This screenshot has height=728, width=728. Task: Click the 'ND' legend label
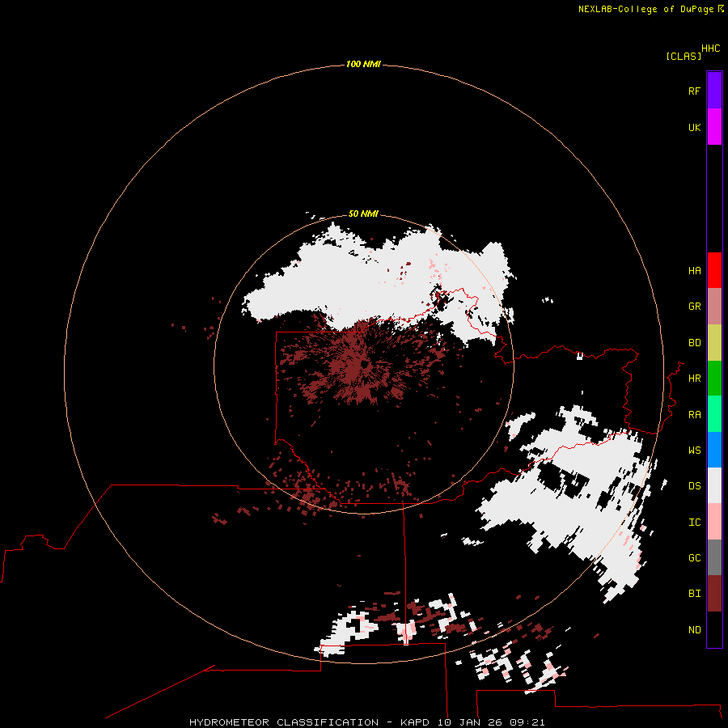[x=694, y=630]
